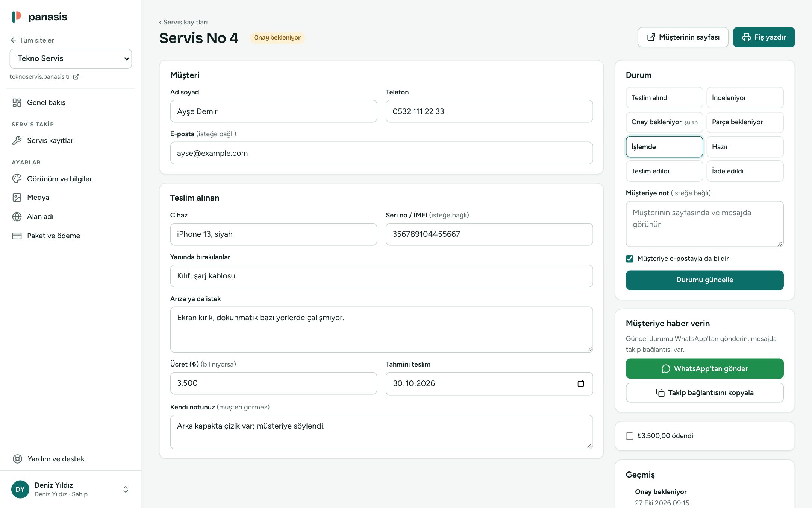The image size is (812, 508).
Task: Click the Seri no / IMEI field
Action: (489, 234)
